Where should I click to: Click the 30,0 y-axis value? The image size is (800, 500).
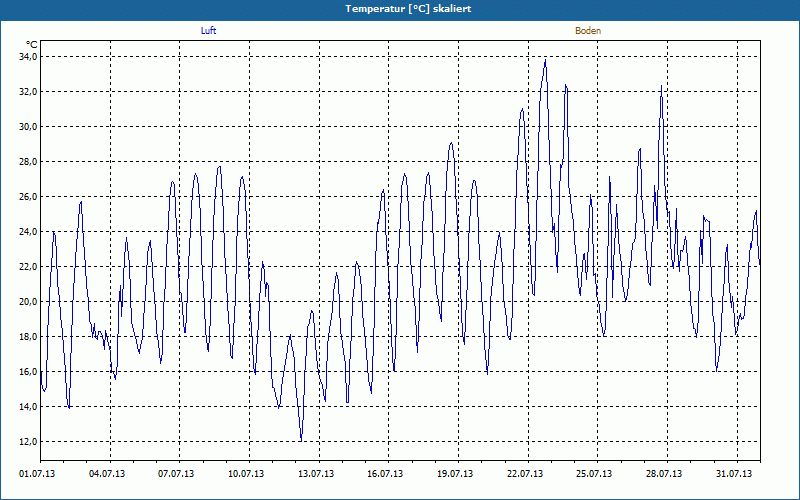pyautogui.click(x=29, y=127)
